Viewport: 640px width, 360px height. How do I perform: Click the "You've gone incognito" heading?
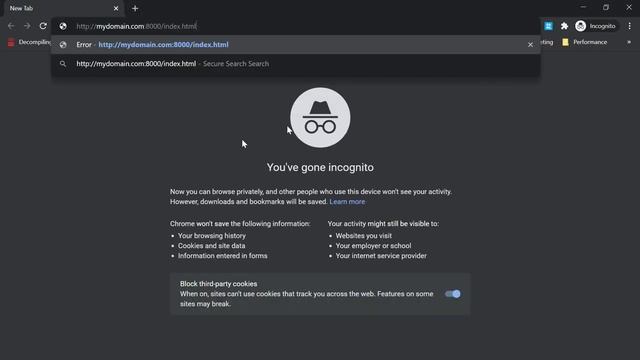click(320, 167)
